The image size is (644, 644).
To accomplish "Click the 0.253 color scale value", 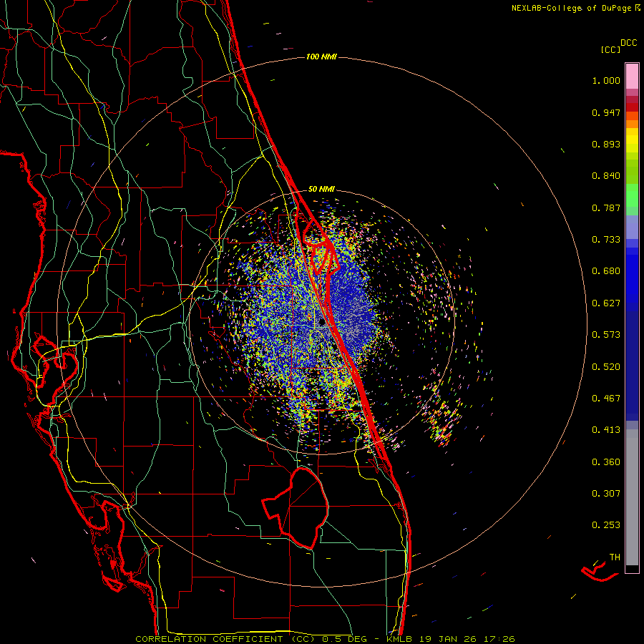I will 606,525.
